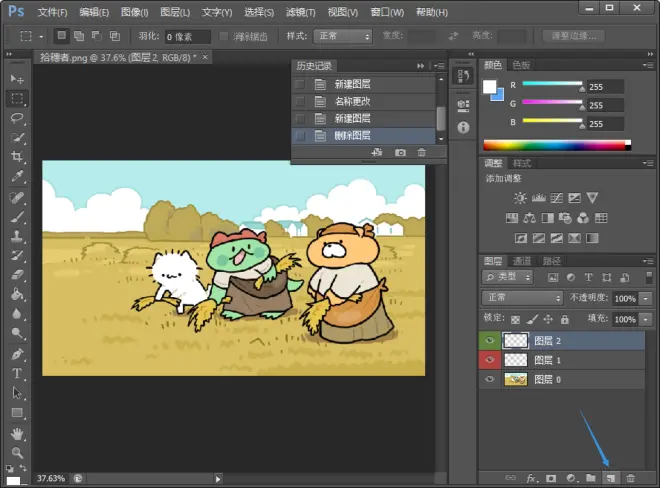
Task: Open the layer style fx menu
Action: point(531,478)
